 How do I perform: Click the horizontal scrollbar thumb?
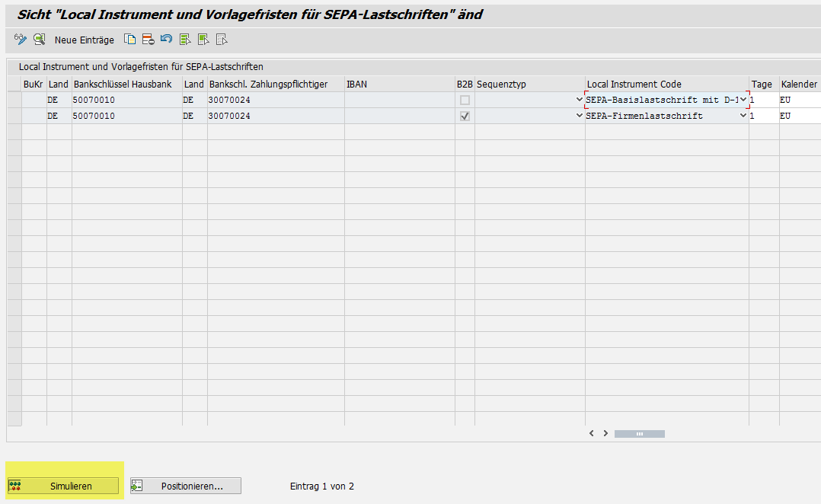(639, 434)
